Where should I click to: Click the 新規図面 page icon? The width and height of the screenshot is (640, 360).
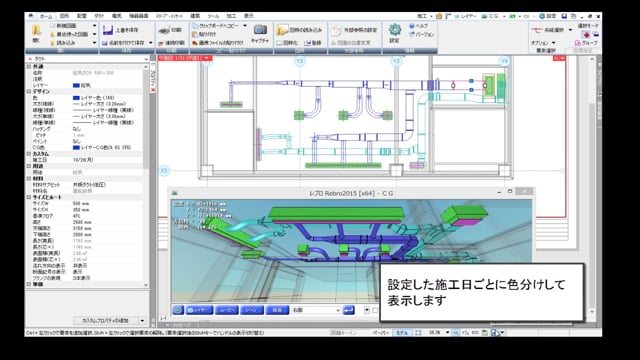pos(53,26)
